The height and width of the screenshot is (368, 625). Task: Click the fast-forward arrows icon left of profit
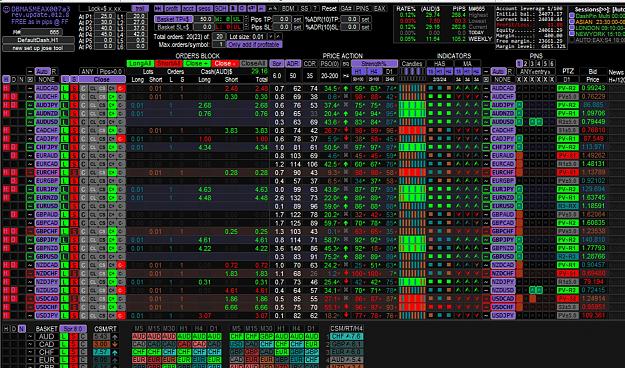[158, 8]
